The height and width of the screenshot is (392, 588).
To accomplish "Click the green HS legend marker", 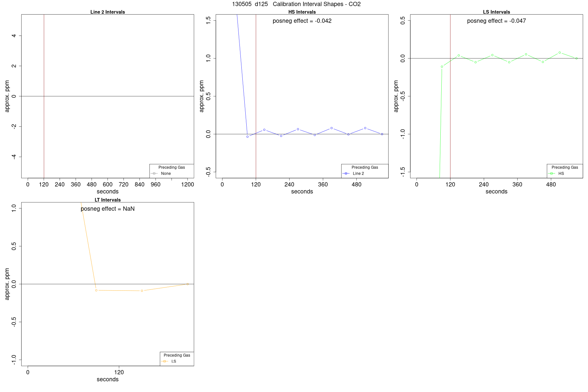I will pos(551,173).
